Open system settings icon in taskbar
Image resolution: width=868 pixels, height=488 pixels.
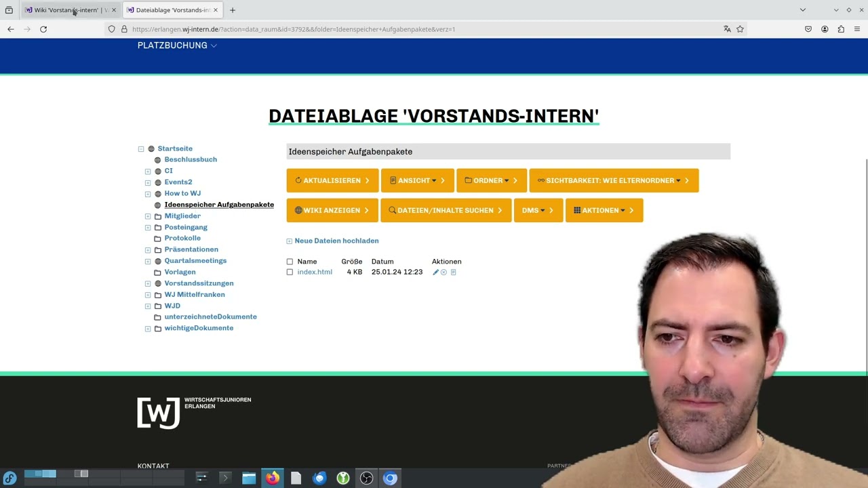(201, 479)
